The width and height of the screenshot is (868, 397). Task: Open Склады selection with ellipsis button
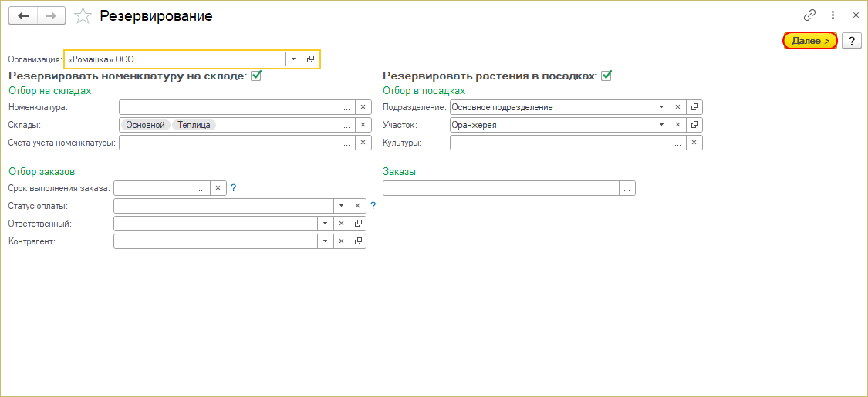pyautogui.click(x=346, y=125)
